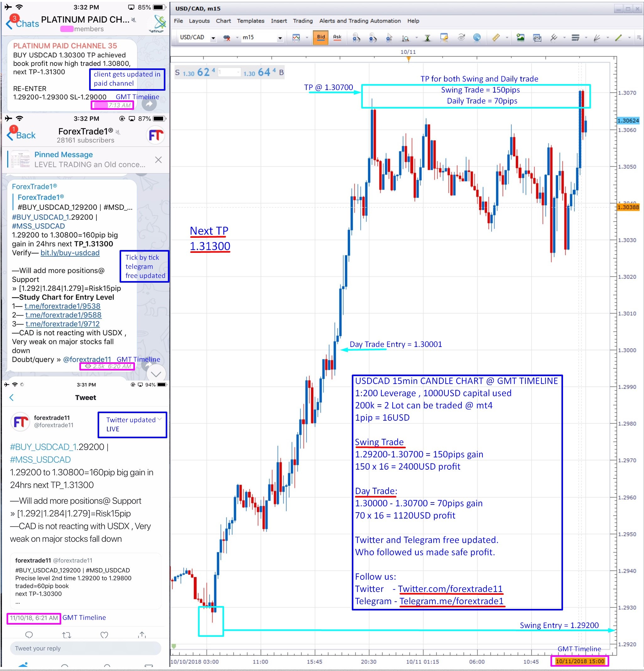Open the toolbar overflow options icon
Screen dimensions: 644x671
coord(639,38)
